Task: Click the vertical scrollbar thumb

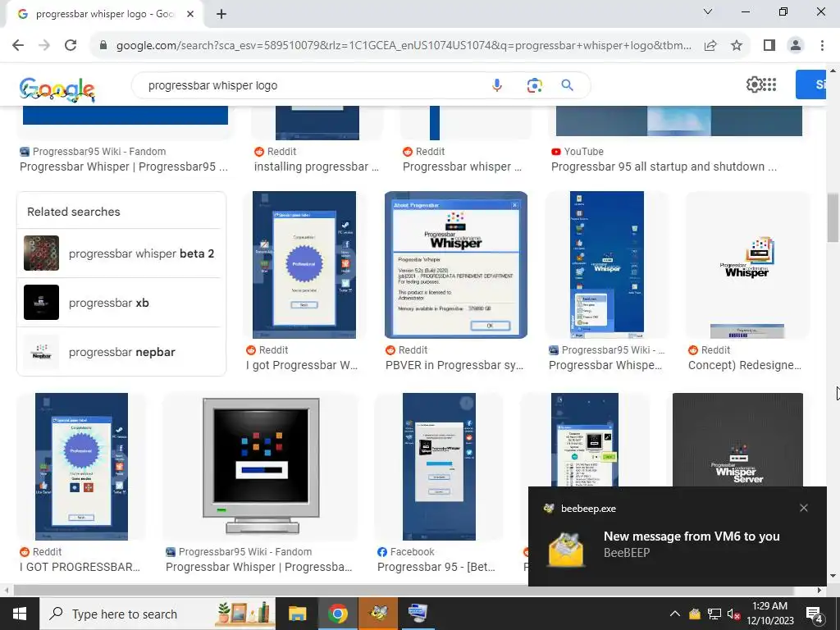Action: (833, 218)
